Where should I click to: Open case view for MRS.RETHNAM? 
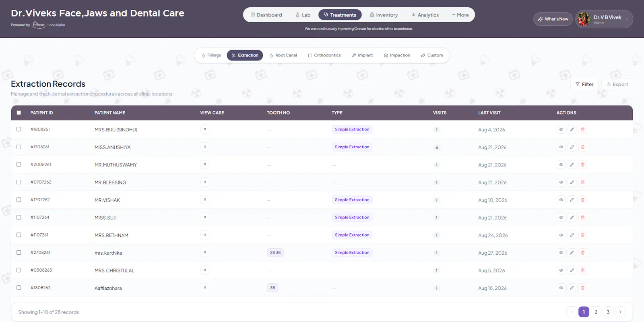tap(204, 235)
